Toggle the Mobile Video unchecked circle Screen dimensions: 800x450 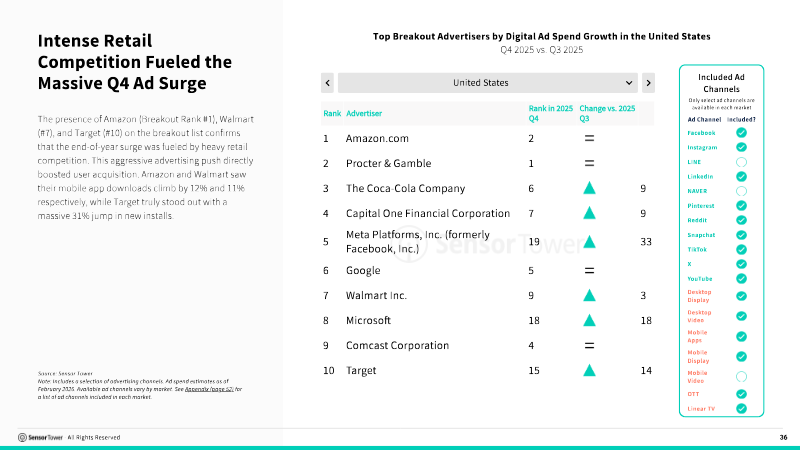tap(741, 377)
